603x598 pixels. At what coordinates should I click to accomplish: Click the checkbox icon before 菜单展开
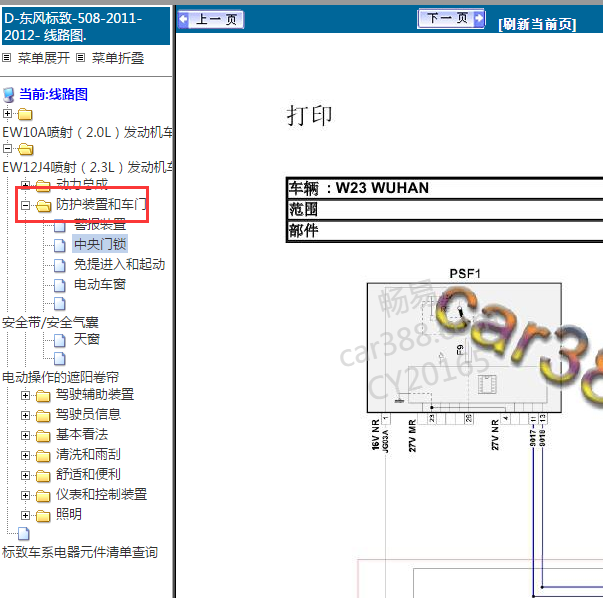click(x=6, y=58)
